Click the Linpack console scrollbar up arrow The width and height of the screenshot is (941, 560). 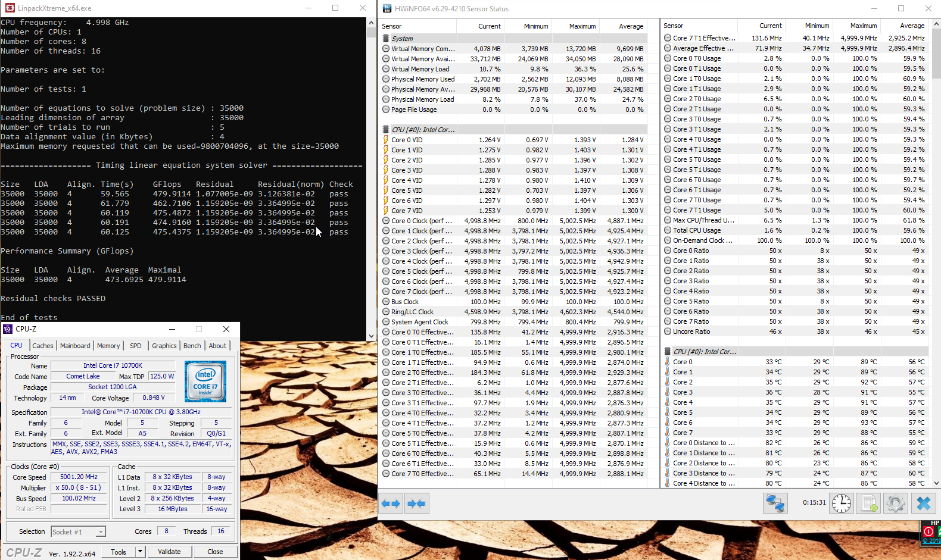point(372,22)
